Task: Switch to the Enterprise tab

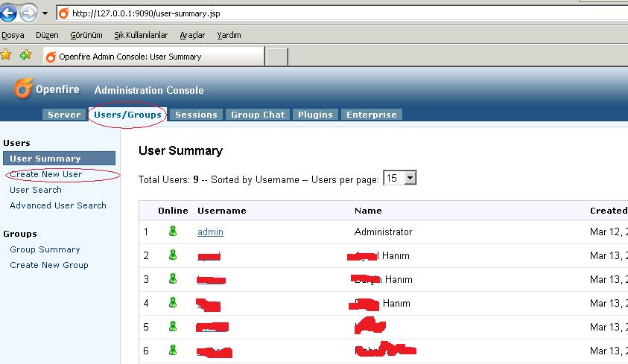Action: 371,115
